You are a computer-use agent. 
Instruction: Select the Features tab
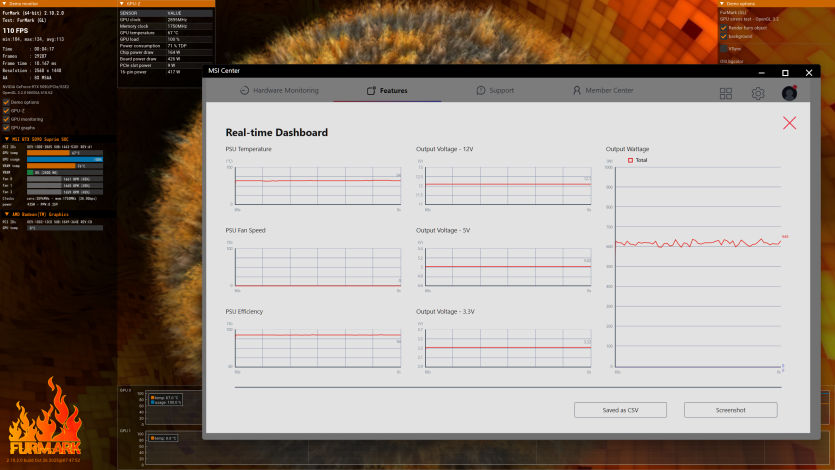click(387, 90)
